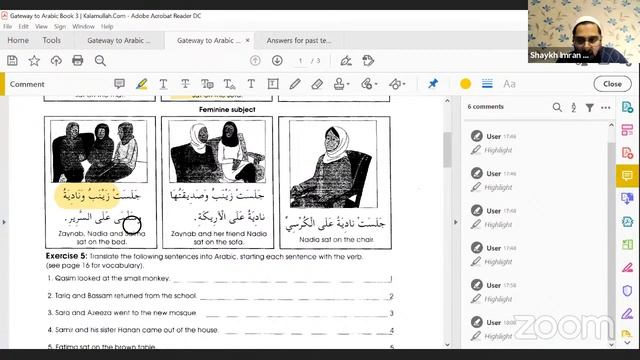Select the Underline text tool
The height and width of the screenshot is (360, 640).
163,84
